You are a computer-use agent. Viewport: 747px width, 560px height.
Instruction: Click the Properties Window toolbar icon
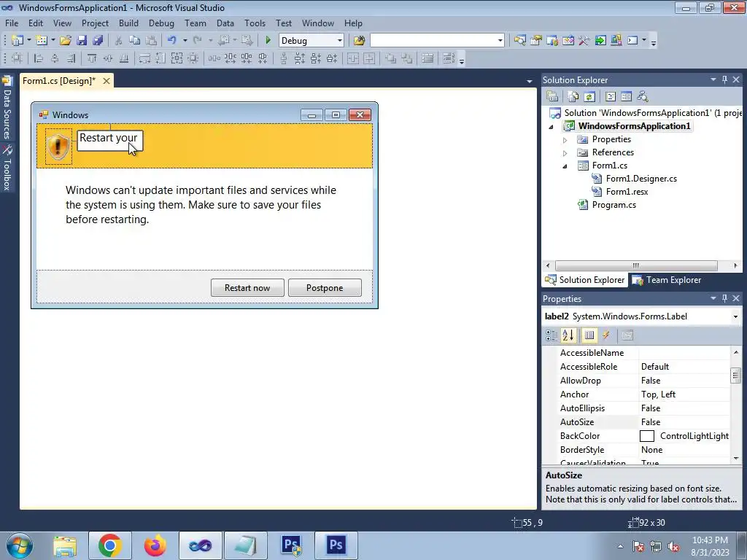(x=536, y=41)
